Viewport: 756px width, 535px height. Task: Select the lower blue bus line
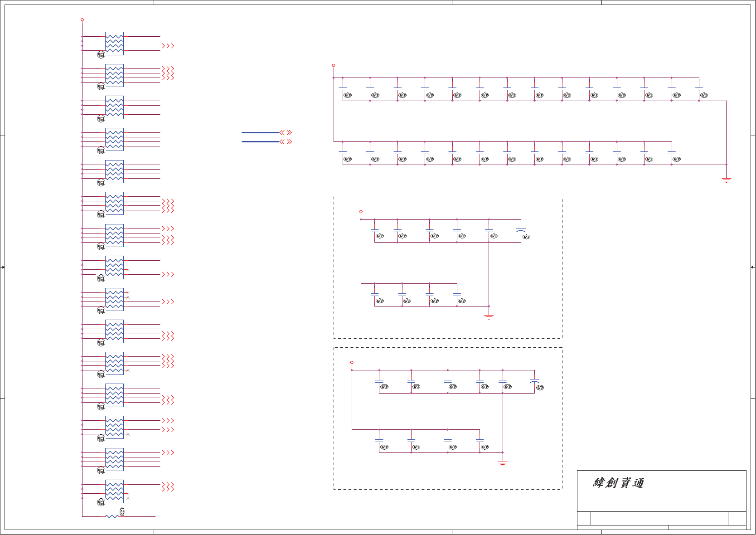(x=260, y=141)
